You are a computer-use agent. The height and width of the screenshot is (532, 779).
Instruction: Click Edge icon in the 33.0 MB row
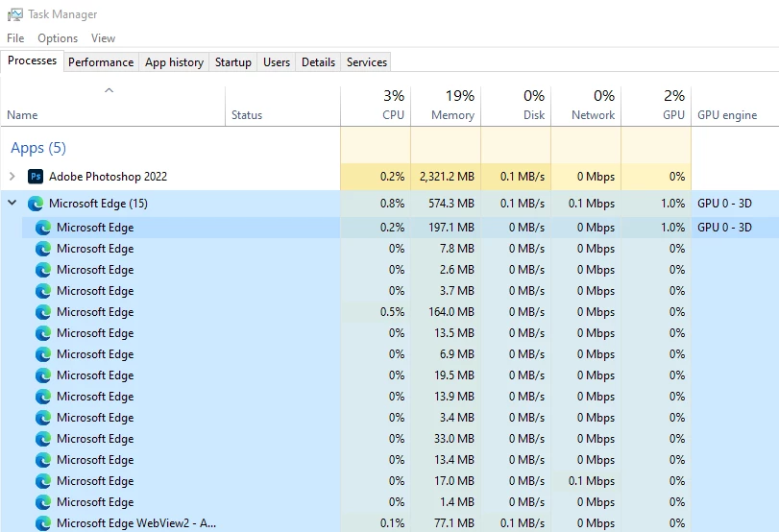point(43,439)
